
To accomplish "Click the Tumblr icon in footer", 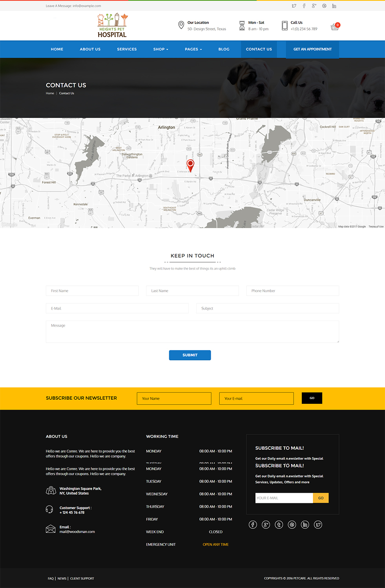I will pos(279,524).
